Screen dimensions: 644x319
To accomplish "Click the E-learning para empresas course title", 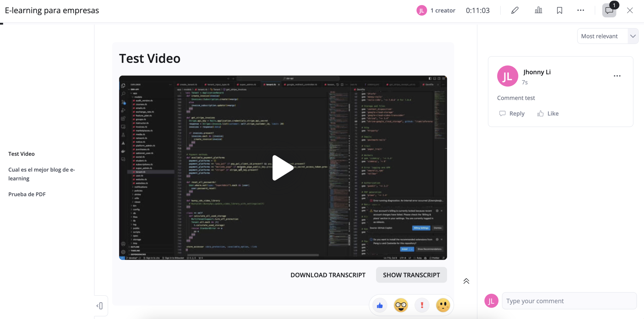I will click(x=52, y=10).
